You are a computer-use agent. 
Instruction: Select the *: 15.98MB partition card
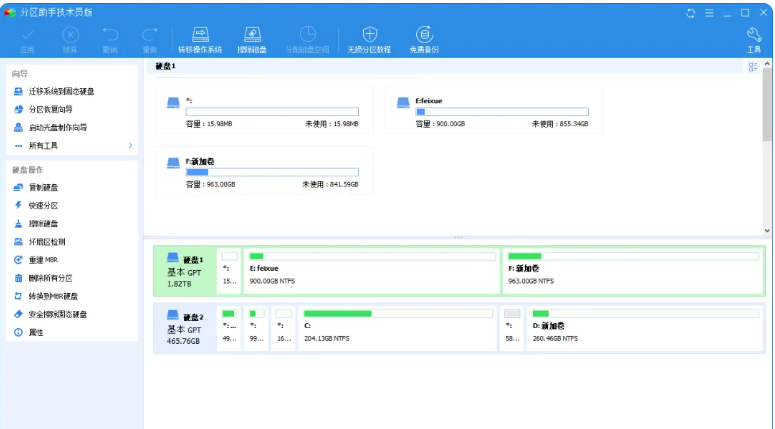[264, 109]
